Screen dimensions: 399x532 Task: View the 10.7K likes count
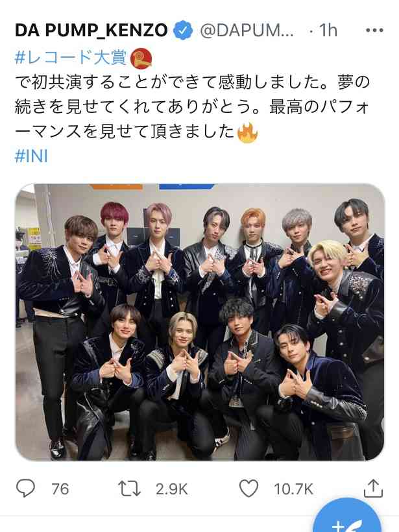coord(293,489)
